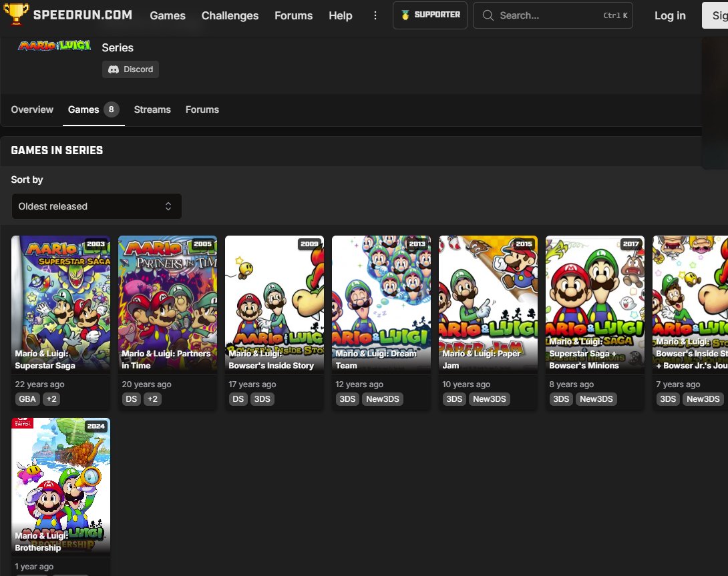This screenshot has width=728, height=576.
Task: Click the 'Games in Series' heading
Action: [x=57, y=150]
